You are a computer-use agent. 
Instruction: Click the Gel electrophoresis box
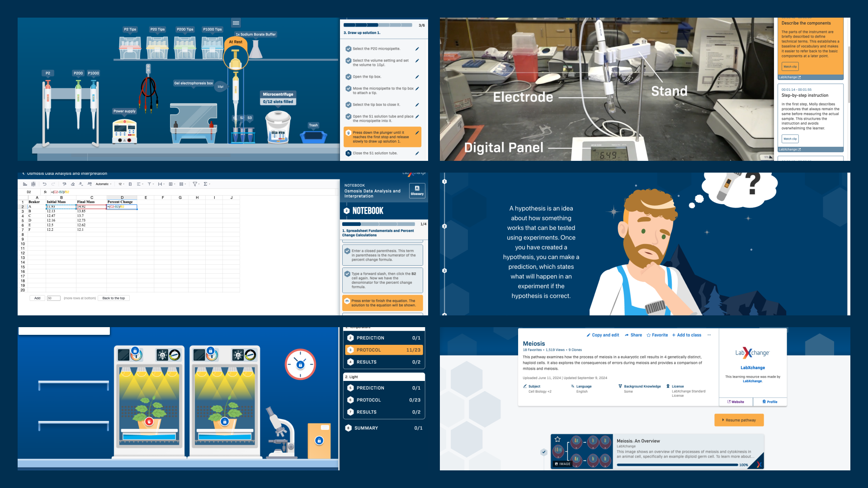193,123
